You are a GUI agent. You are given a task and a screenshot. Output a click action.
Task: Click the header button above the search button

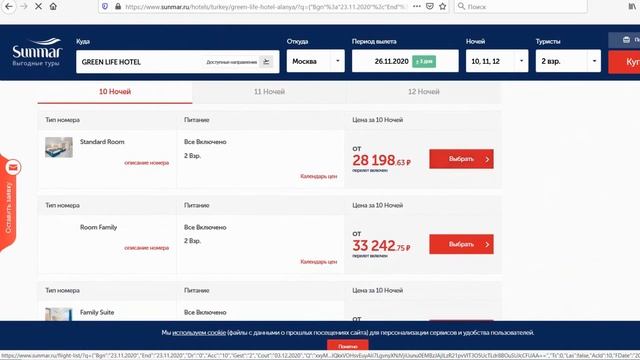tap(624, 40)
